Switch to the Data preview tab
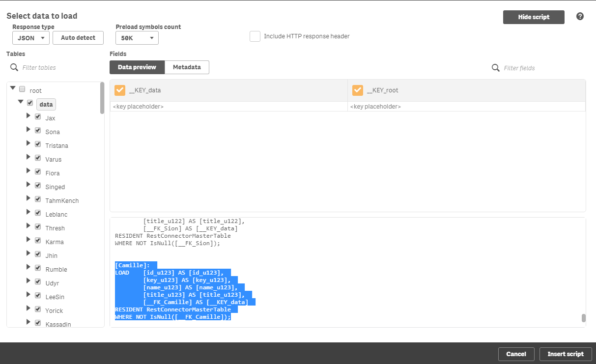The height and width of the screenshot is (364, 596). coord(137,67)
